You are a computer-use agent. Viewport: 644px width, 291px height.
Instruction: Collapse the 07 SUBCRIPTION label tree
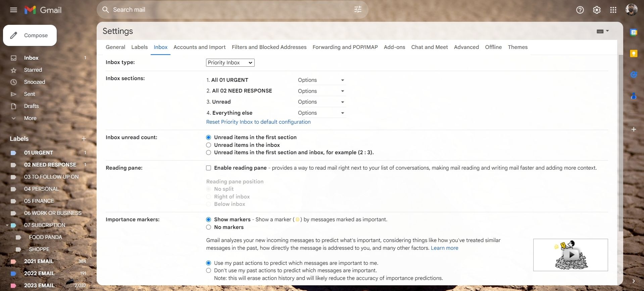7,225
